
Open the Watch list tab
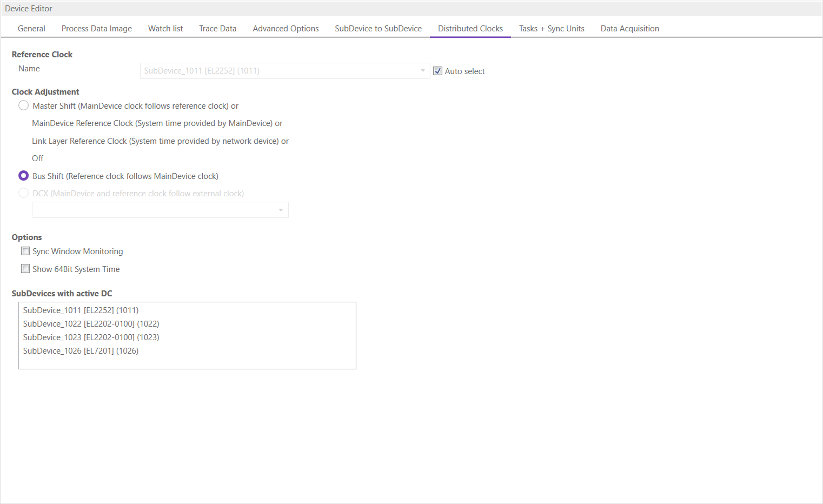[165, 29]
